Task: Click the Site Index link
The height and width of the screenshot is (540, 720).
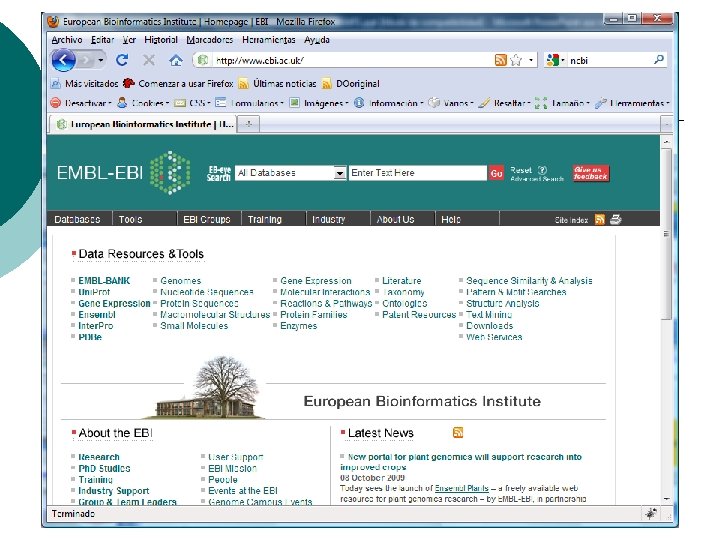Action: click(571, 220)
